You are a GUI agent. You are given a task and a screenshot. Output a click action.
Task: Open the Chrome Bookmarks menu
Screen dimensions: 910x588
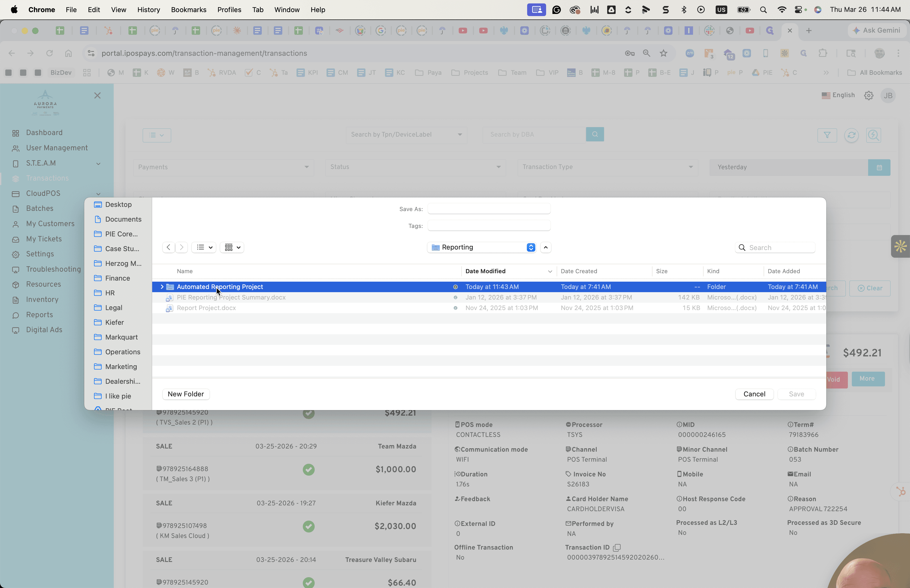coord(189,9)
